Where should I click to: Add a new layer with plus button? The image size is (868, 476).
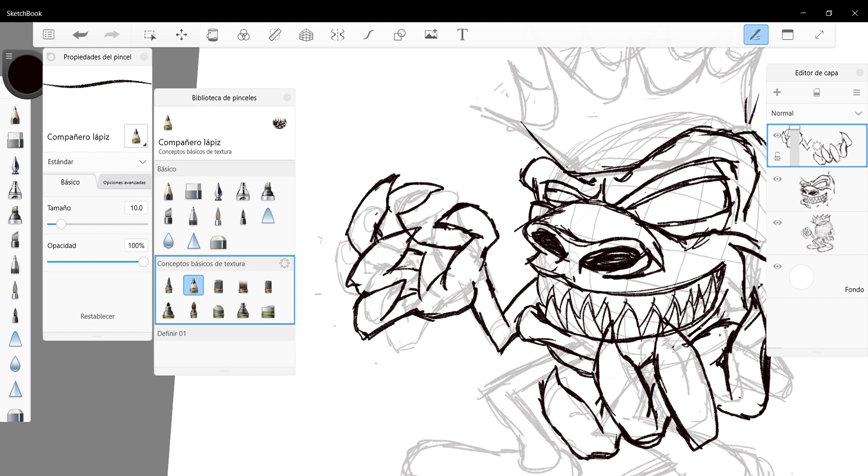pos(777,93)
